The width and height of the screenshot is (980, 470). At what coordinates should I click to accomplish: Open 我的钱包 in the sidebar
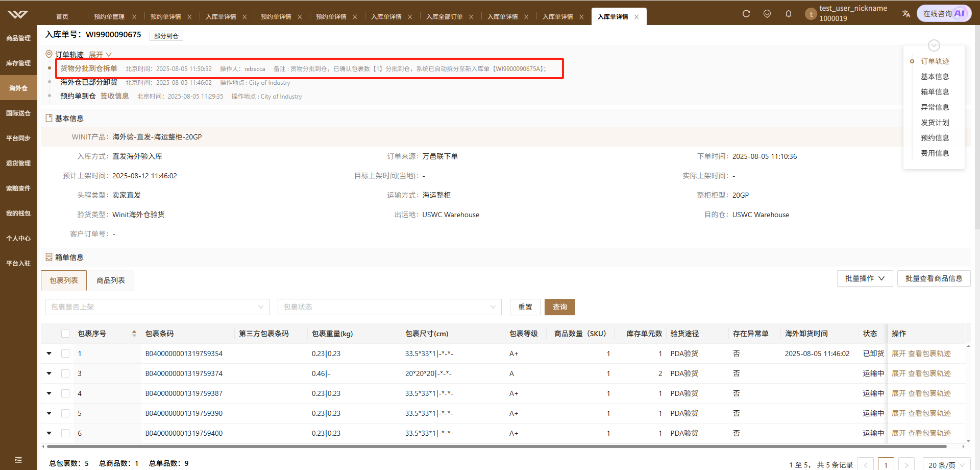point(18,214)
